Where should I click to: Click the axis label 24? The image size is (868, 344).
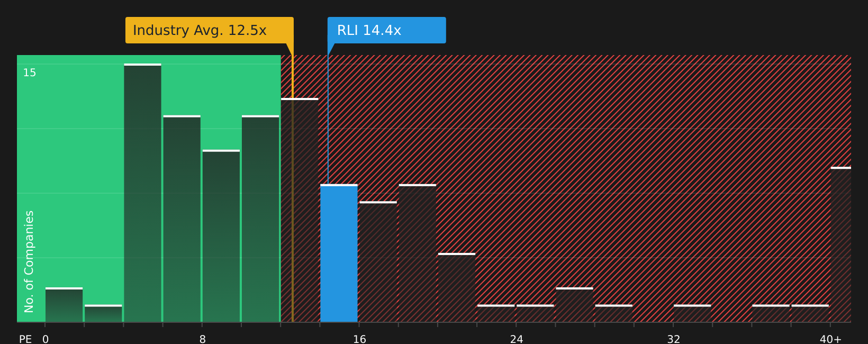(x=517, y=339)
